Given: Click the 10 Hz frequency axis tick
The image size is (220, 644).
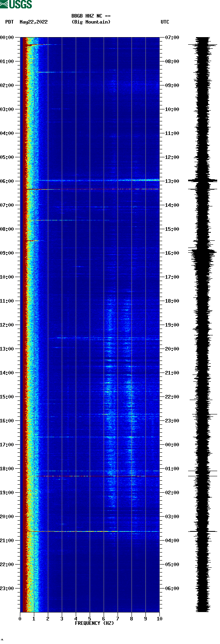Looking at the screenshot, I should tap(159, 619).
